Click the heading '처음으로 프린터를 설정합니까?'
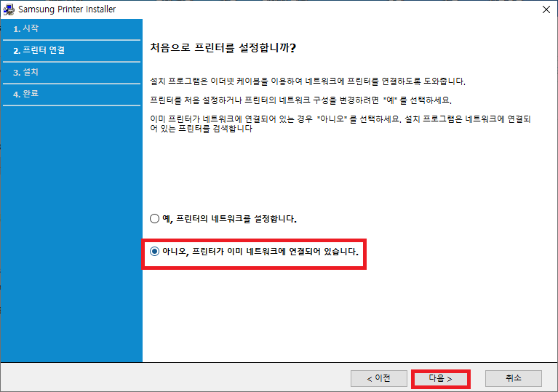The image size is (558, 392). (x=223, y=48)
